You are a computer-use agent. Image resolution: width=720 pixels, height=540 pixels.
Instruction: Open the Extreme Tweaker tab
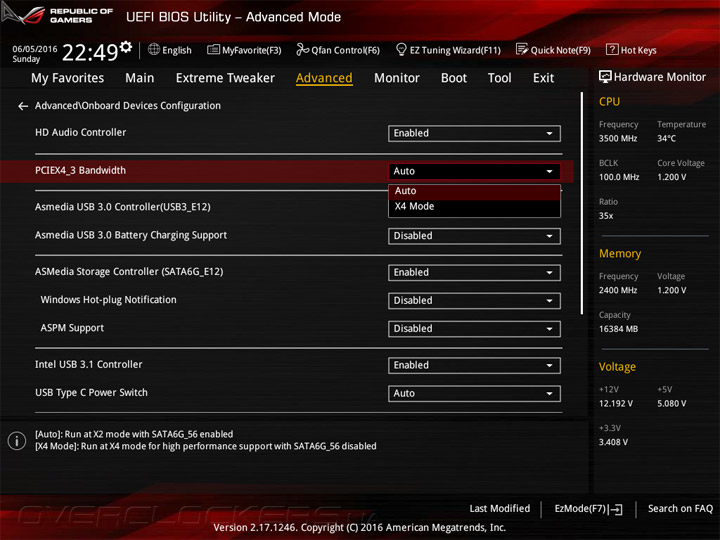pos(225,78)
